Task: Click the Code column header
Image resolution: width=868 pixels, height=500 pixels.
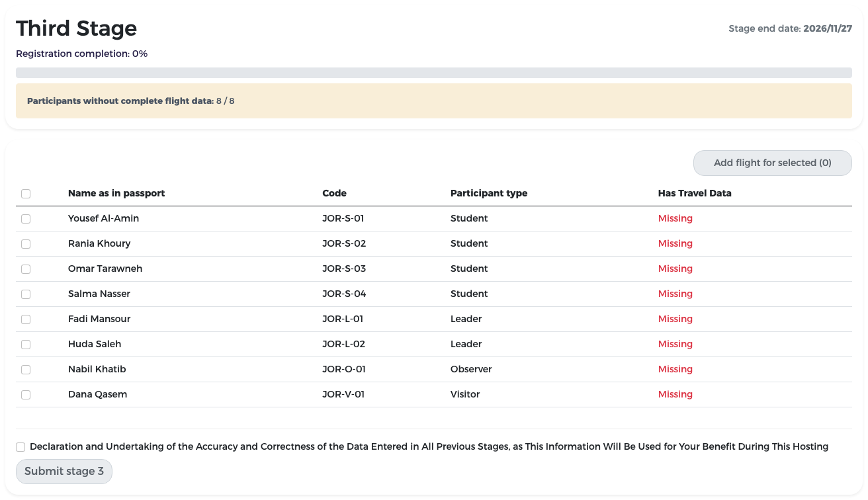Action: 334,193
